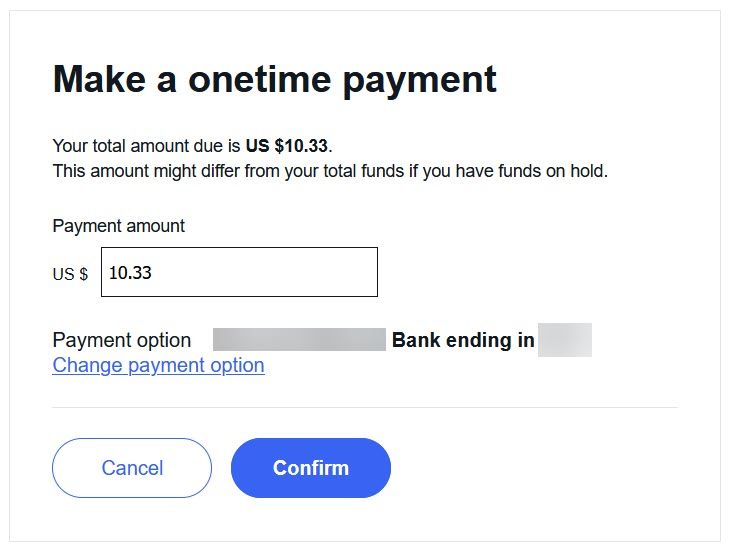Focus the Payment amount input field
The height and width of the screenshot is (554, 732).
coord(239,272)
